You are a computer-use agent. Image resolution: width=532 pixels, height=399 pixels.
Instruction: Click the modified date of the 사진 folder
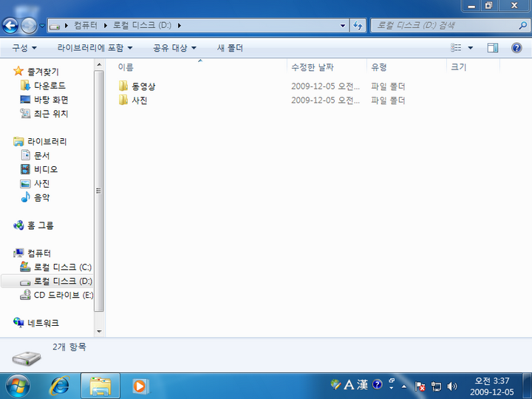click(325, 100)
